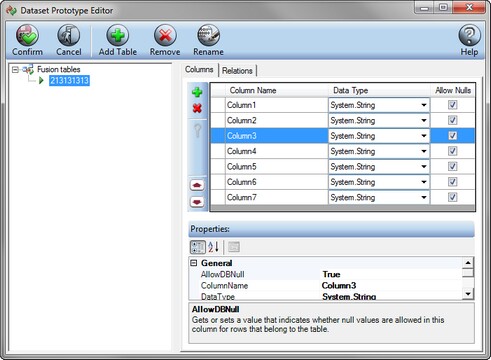
Task: Click the Remove red X toolbar icon
Action: pos(165,35)
